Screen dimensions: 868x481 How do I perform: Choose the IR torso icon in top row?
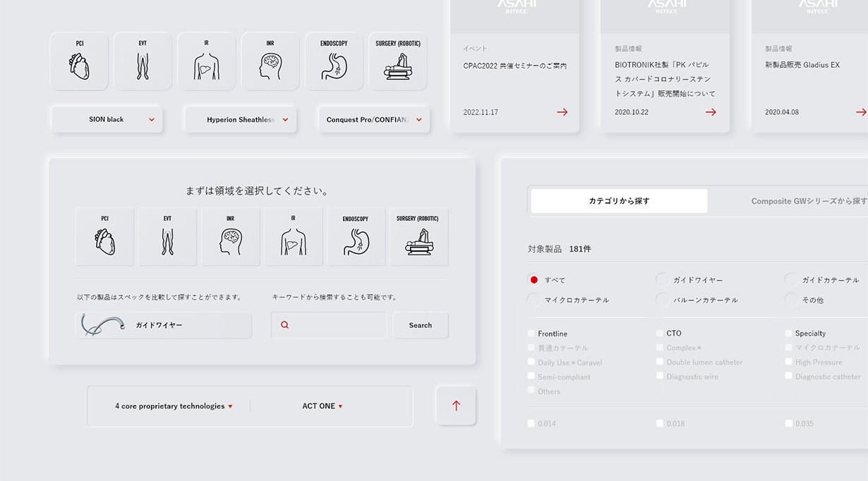click(206, 61)
